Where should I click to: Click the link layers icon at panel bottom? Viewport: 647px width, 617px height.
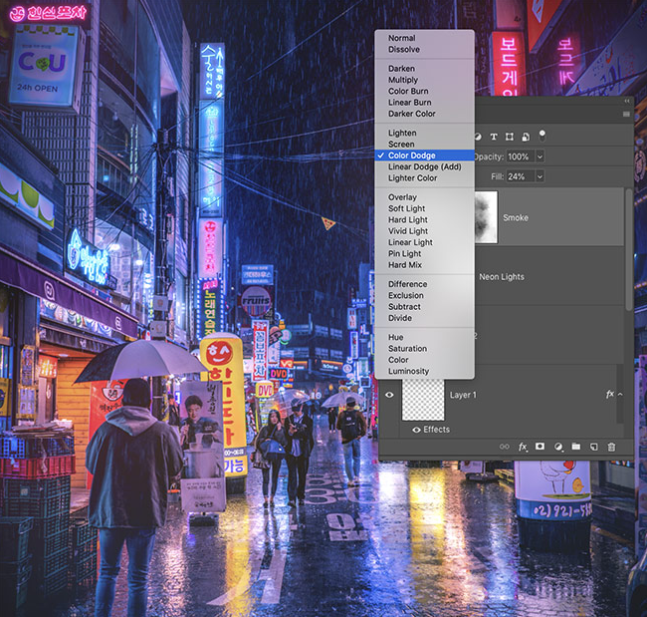point(504,447)
